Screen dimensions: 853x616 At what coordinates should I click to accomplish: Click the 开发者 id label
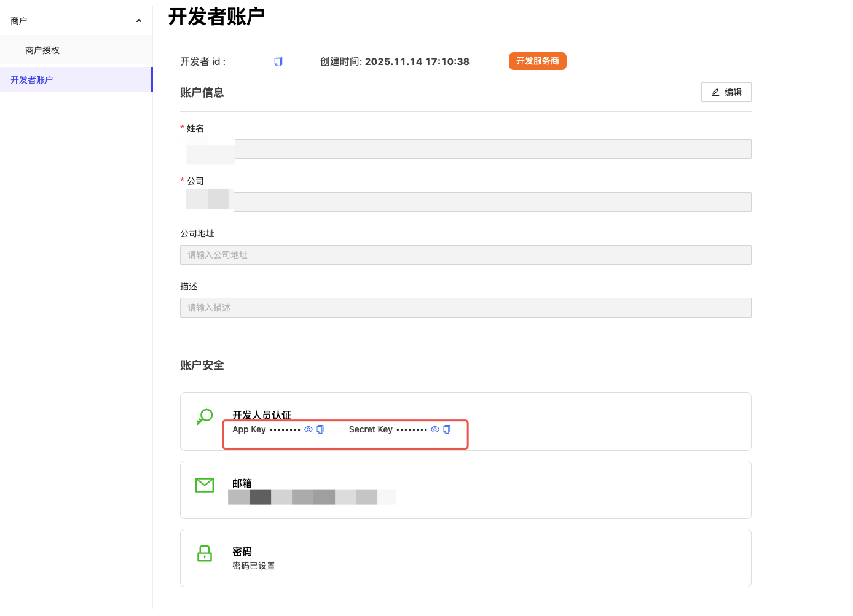click(203, 61)
